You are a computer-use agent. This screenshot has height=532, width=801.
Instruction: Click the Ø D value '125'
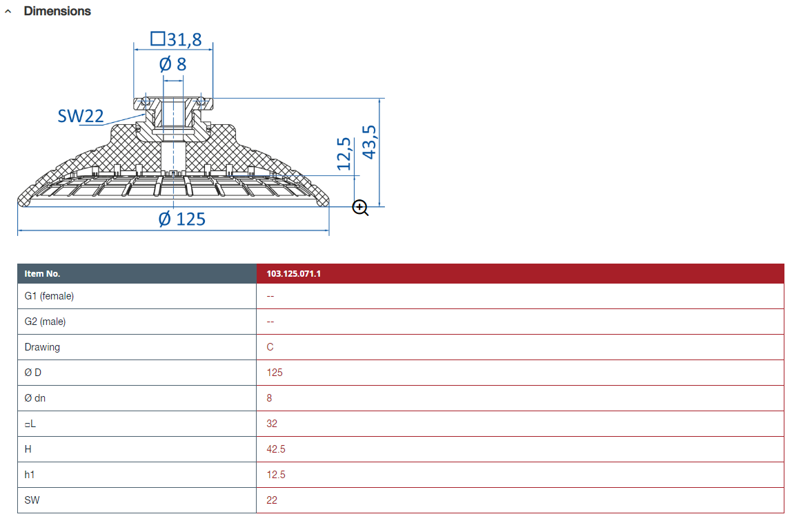275,373
